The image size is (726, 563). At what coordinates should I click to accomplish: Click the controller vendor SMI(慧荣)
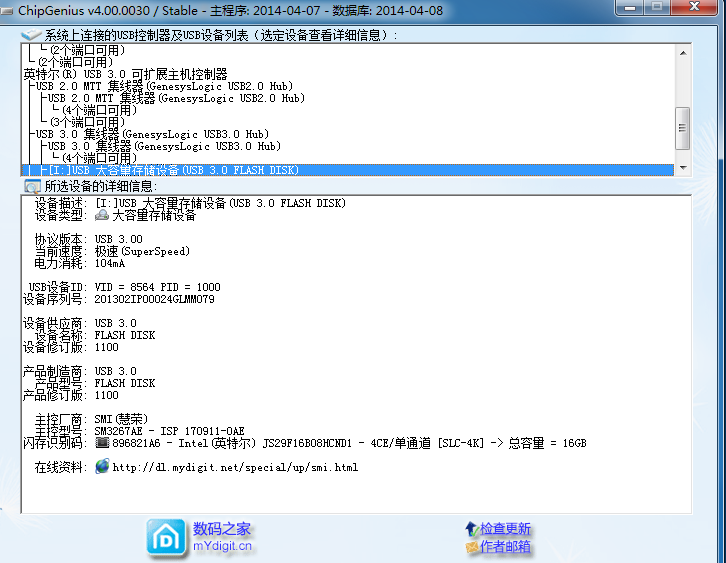(x=121, y=419)
